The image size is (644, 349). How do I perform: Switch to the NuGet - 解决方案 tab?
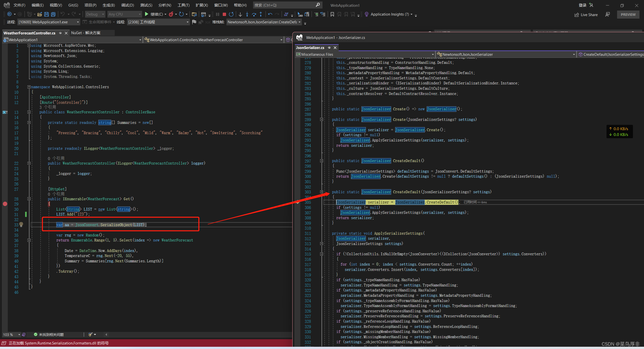tap(86, 33)
